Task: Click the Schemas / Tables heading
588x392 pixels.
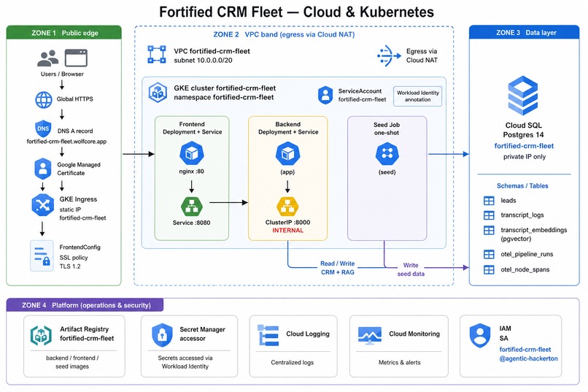Action: coord(522,185)
